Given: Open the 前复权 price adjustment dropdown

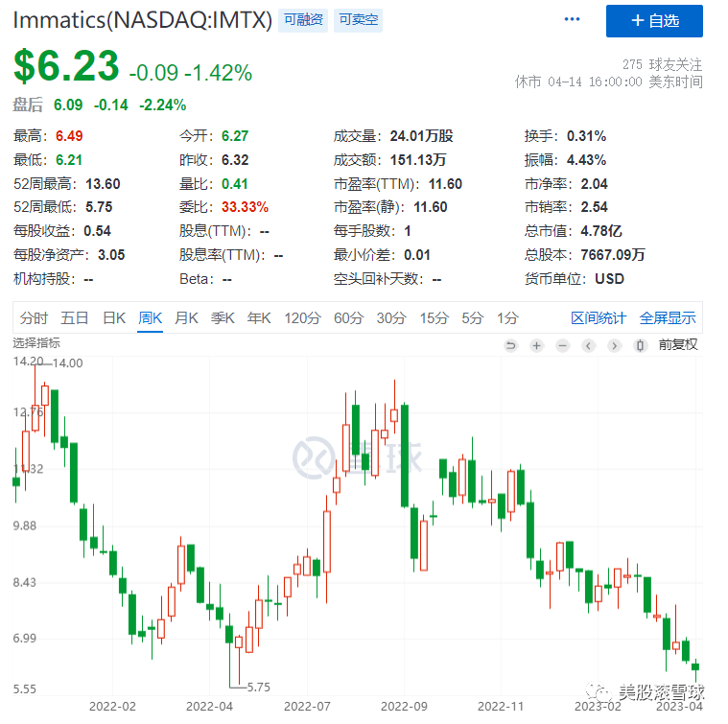Looking at the screenshot, I should click(x=677, y=345).
